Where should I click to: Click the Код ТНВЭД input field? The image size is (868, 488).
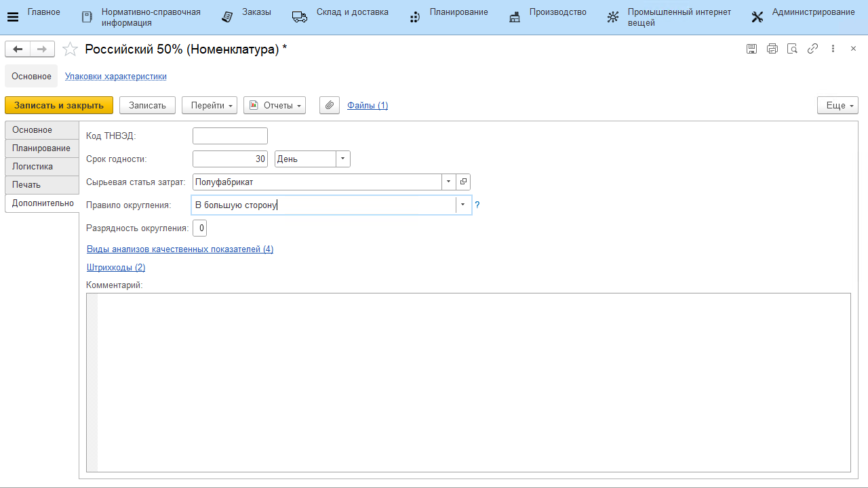click(230, 136)
